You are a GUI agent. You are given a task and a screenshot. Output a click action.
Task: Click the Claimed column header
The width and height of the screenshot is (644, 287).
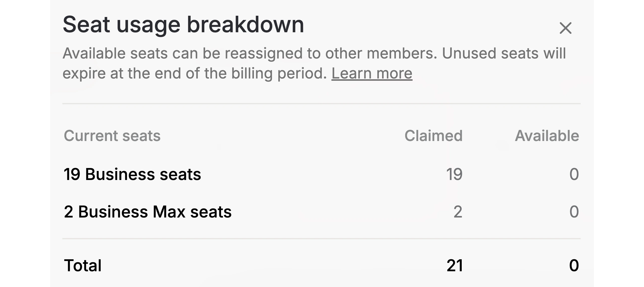[434, 136]
